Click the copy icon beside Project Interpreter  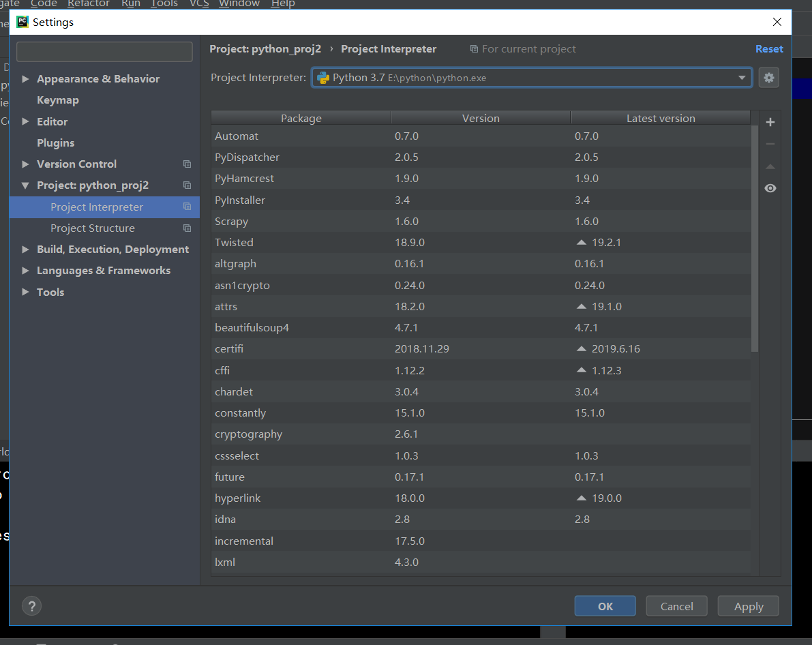(x=187, y=207)
